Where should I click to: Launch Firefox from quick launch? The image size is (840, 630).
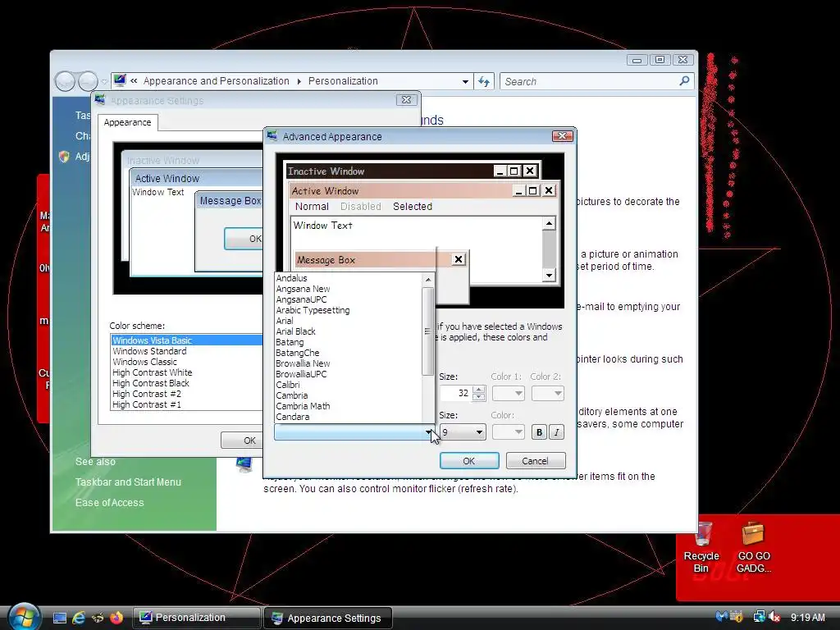point(116,618)
